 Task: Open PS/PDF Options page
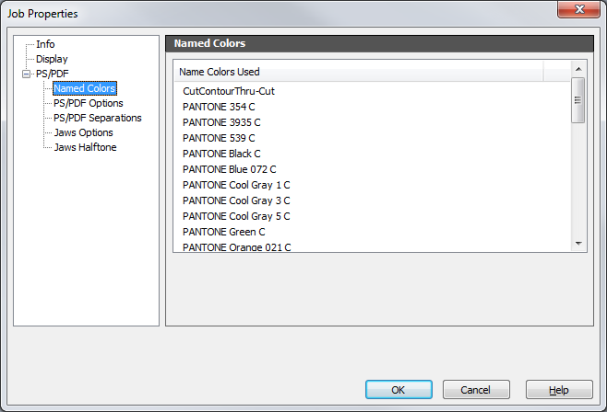coord(88,103)
